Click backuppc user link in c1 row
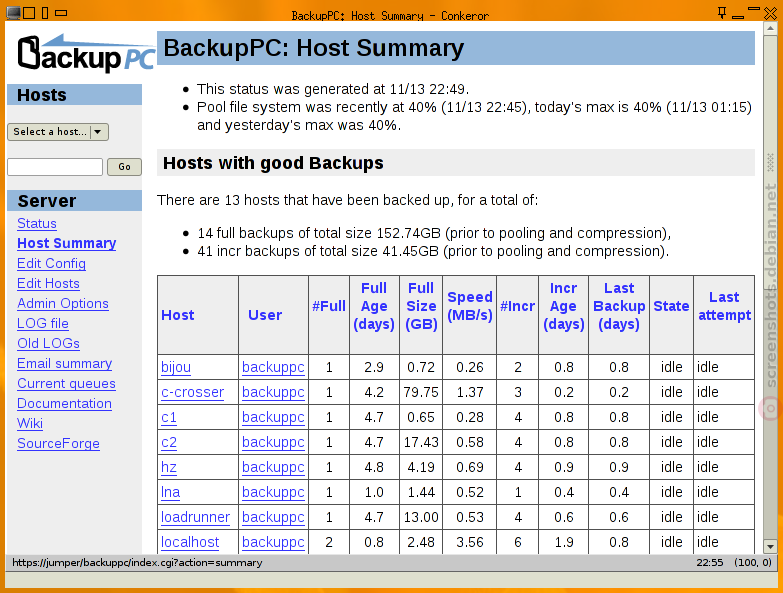 273,417
